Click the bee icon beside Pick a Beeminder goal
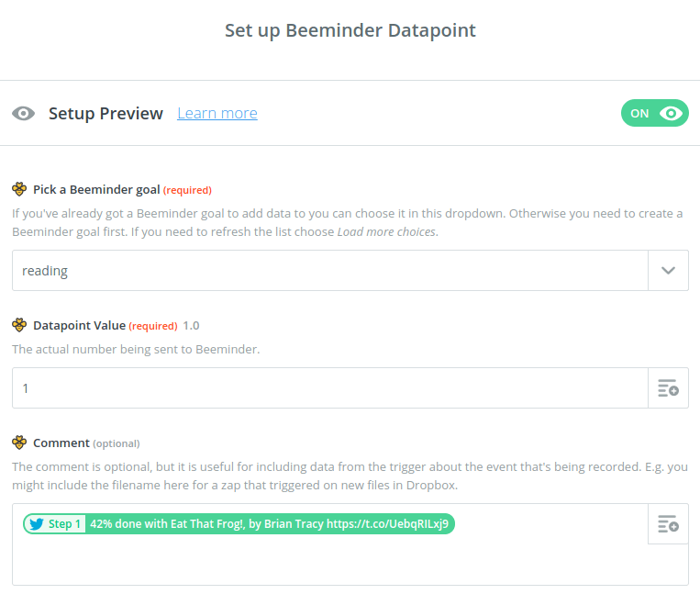The image size is (700, 594). pyautogui.click(x=19, y=189)
